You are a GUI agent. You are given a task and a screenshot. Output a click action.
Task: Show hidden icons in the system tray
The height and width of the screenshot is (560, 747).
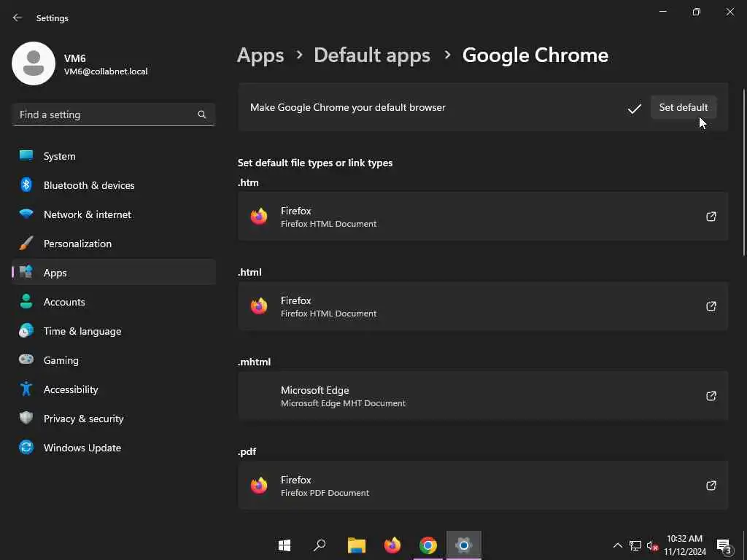pyautogui.click(x=617, y=545)
